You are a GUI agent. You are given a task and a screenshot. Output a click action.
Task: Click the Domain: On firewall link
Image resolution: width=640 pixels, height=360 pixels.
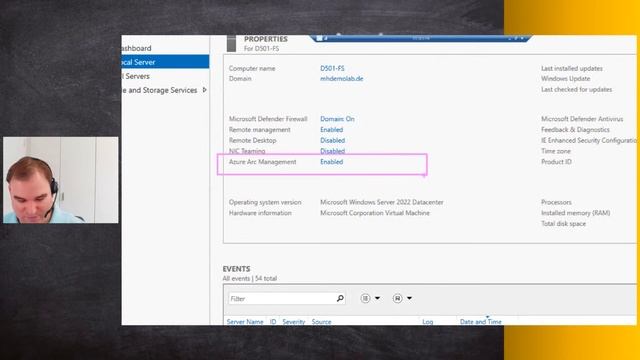coord(337,119)
